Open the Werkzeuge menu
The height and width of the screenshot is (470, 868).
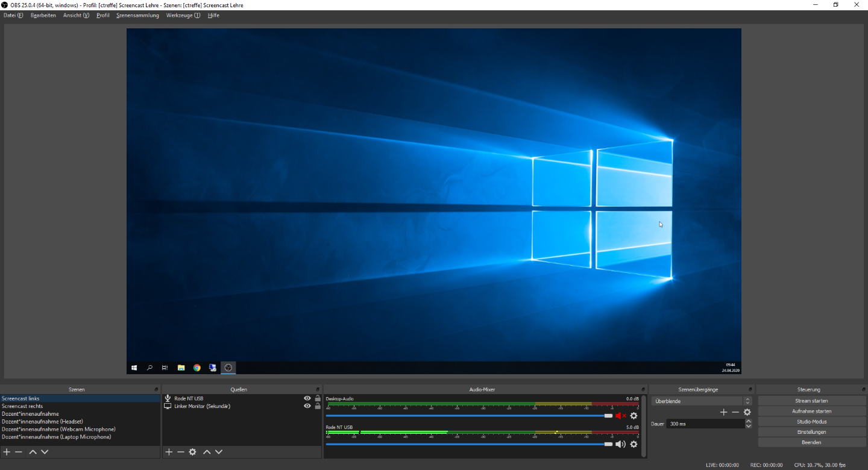coord(183,16)
